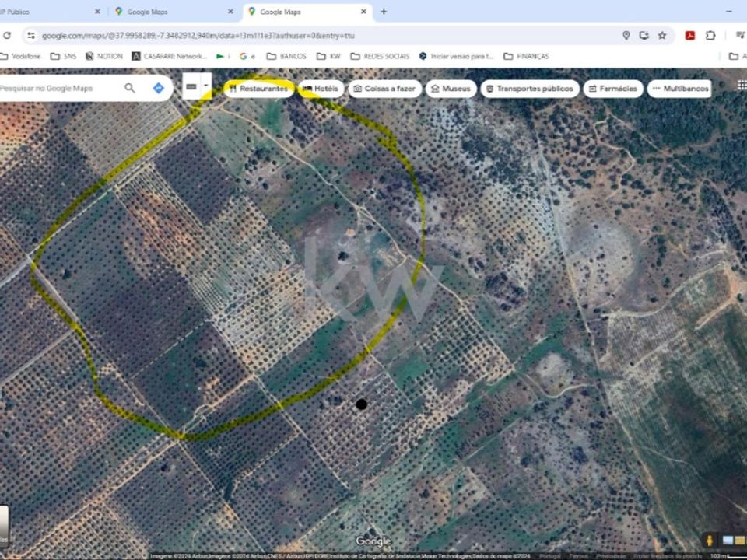Filter map by Multibancos

click(x=679, y=89)
